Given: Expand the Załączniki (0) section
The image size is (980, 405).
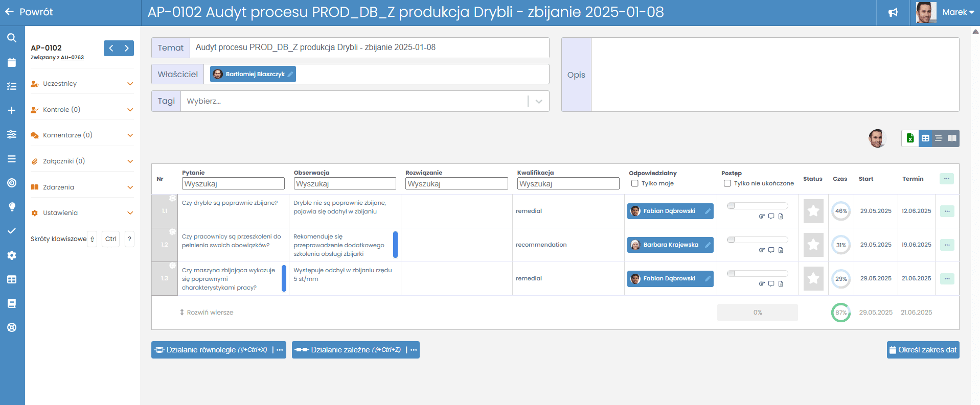Looking at the screenshot, I should click(x=82, y=161).
